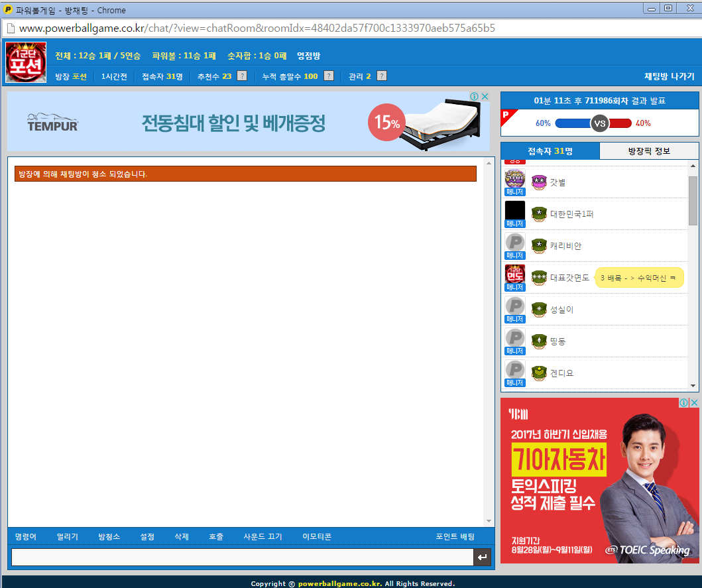Click the powerballgame.co.kr footer link
This screenshot has width=702, height=588.
pyautogui.click(x=340, y=583)
